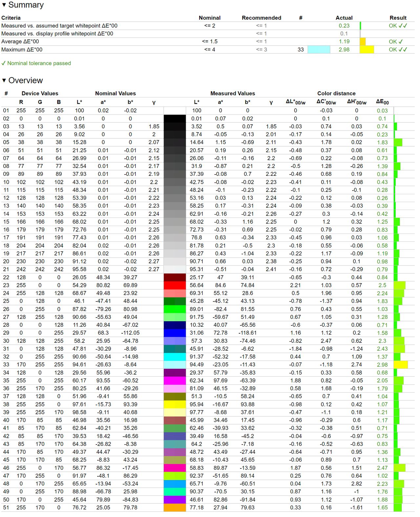The image size is (420, 517).
Task: Click the ΔE00 value 1.83 in row 05
Action: pos(382,142)
